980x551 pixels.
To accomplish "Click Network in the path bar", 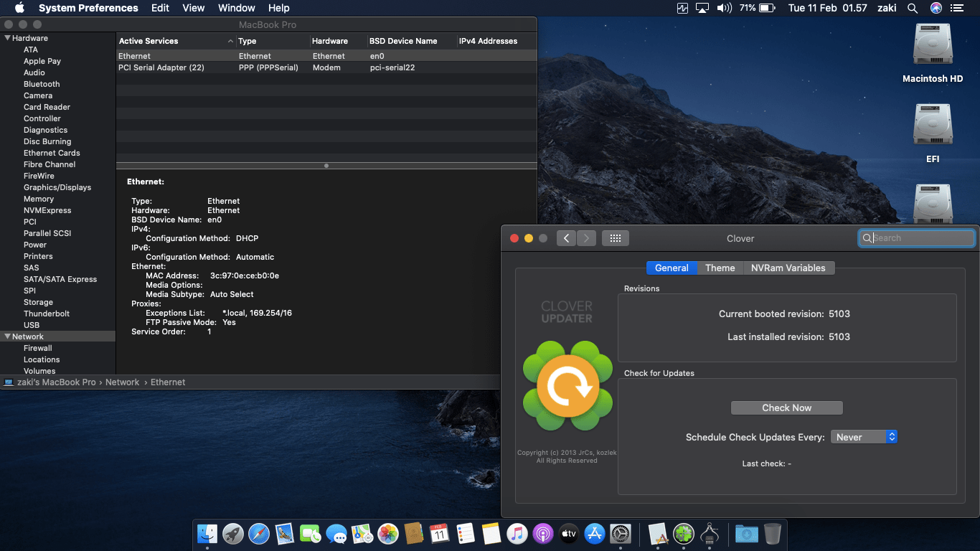I will coord(123,382).
